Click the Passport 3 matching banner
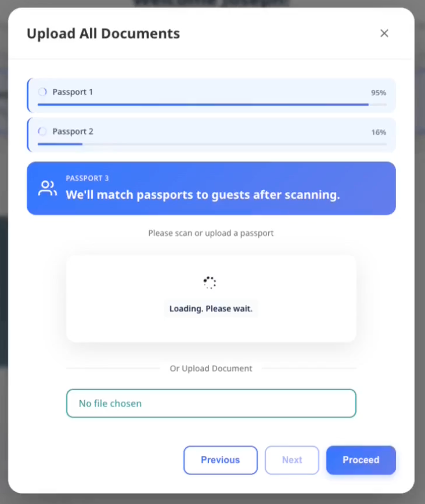 (211, 188)
